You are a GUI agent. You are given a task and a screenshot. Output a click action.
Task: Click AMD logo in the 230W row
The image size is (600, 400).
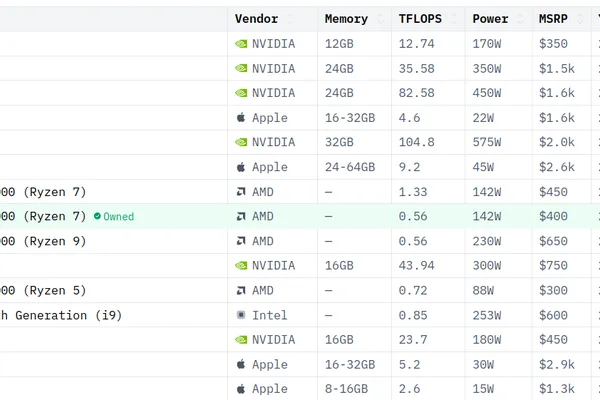pyautogui.click(x=241, y=241)
